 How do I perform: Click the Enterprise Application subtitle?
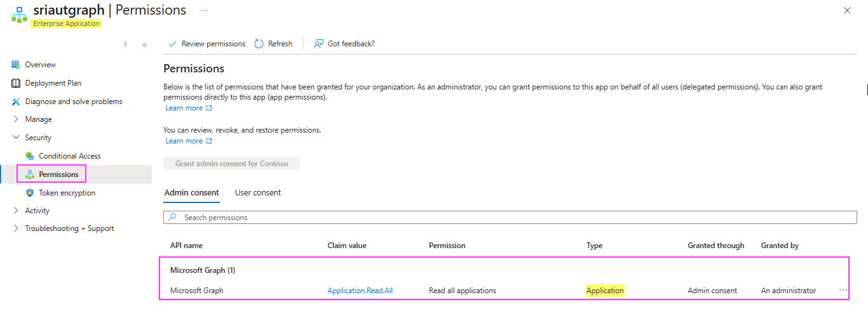click(x=66, y=23)
